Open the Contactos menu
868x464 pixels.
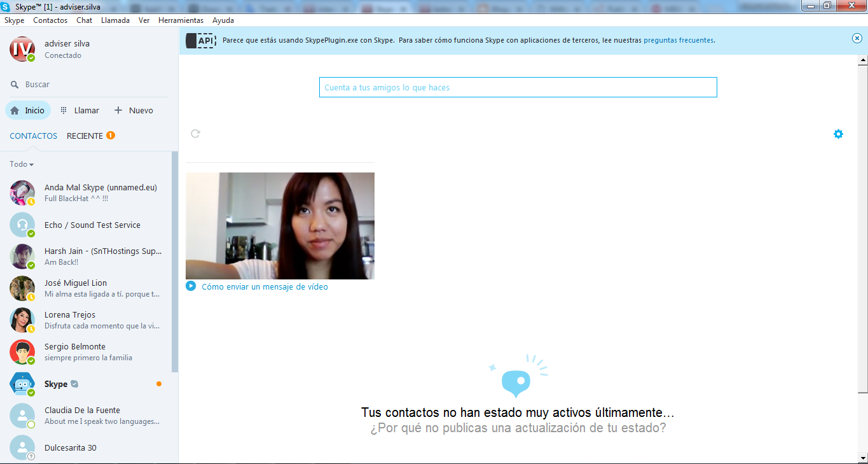point(50,20)
